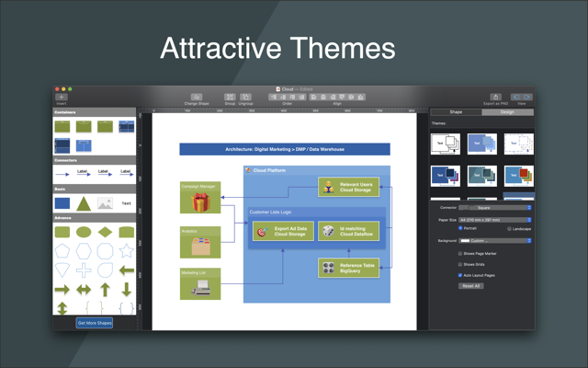
Task: Select the light blue table container shape
Action: click(x=84, y=145)
